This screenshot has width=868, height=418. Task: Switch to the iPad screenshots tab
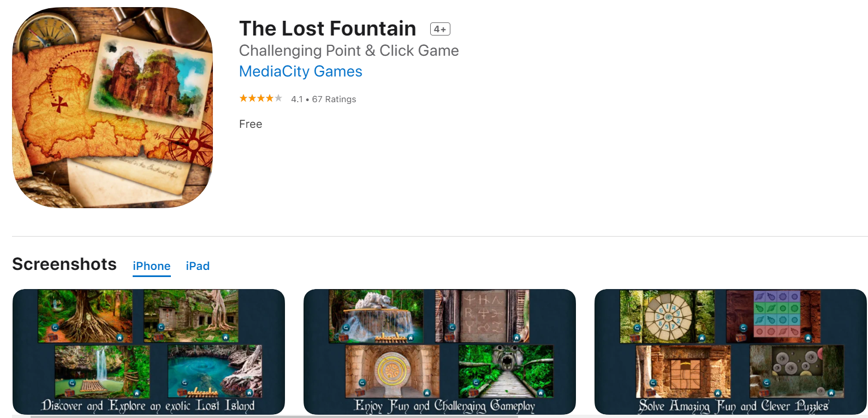(198, 266)
